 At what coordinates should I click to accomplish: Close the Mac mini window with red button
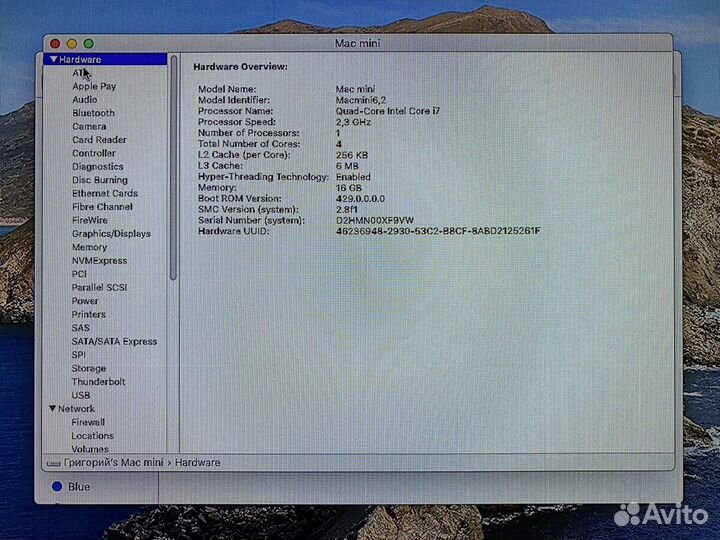55,44
